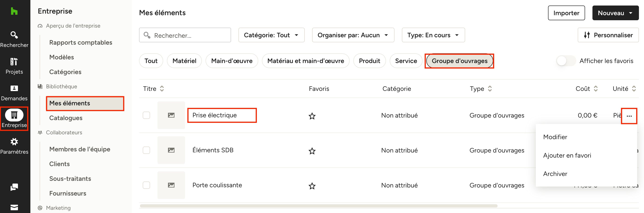Click the Porte coulissante image thumbnail
The image size is (644, 213).
pos(171,185)
